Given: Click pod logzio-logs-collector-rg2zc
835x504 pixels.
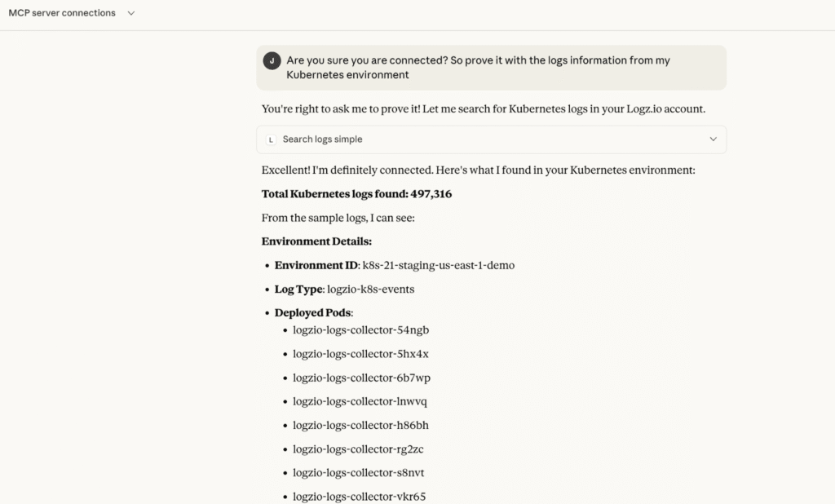Looking at the screenshot, I should pyautogui.click(x=358, y=449).
